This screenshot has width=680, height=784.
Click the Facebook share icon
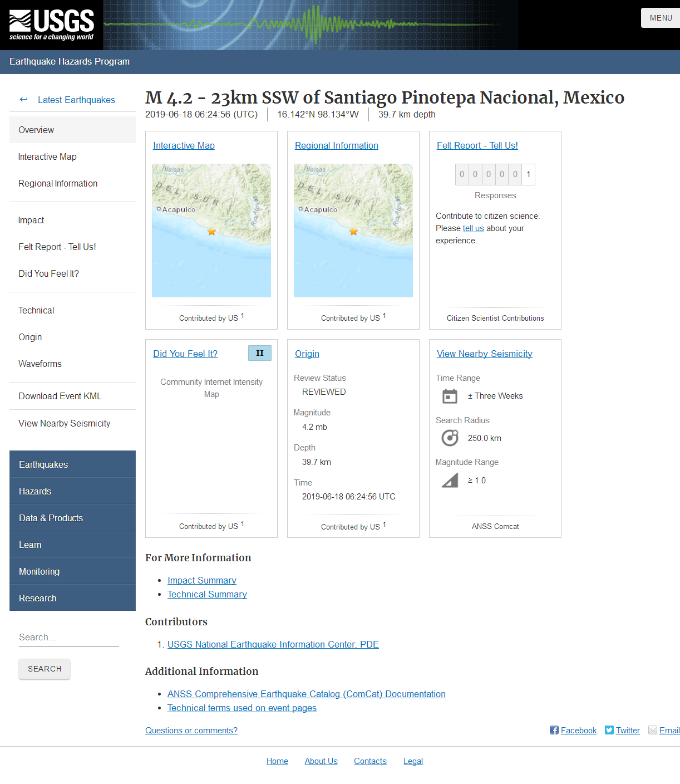tap(554, 730)
